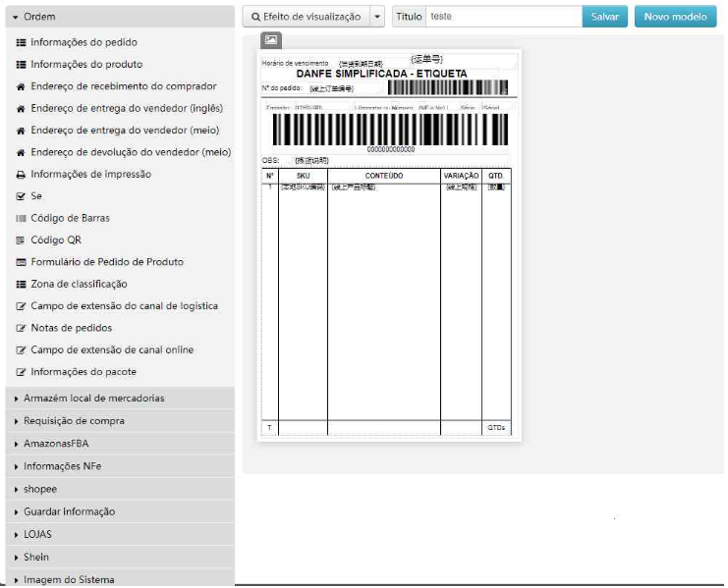
Task: Click the QTDs total cell in template
Action: (496, 428)
